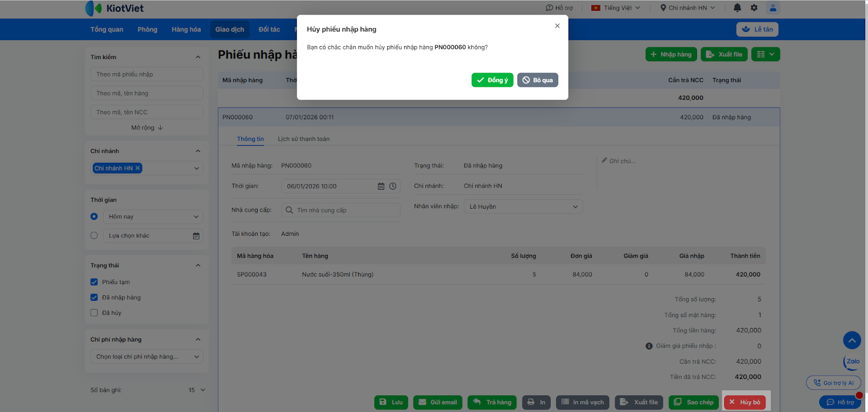Open calendar picker beside Lựa chọn khác
Viewport: 868px width, 412px height.
pyautogui.click(x=196, y=236)
